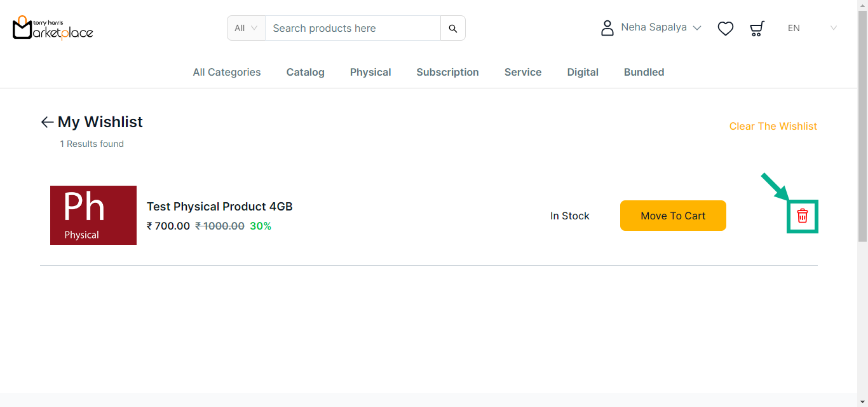Select the Service category
The image size is (868, 407).
tap(523, 72)
